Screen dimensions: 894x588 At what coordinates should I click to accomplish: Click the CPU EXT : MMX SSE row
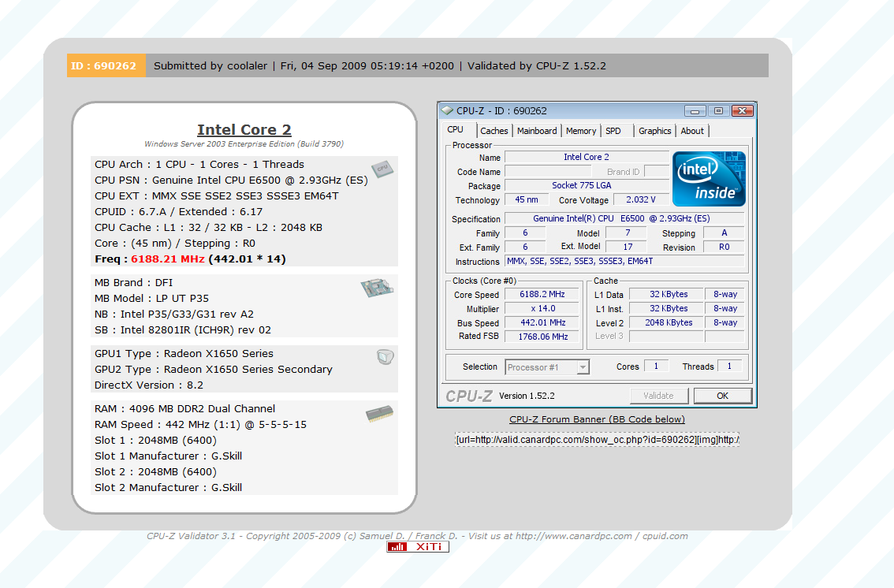217,196
